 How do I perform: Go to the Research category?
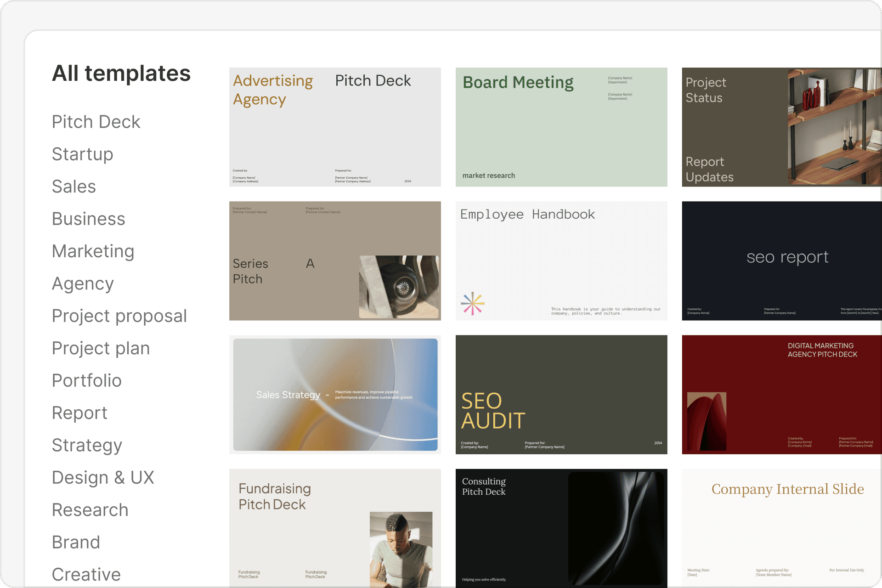click(x=90, y=510)
